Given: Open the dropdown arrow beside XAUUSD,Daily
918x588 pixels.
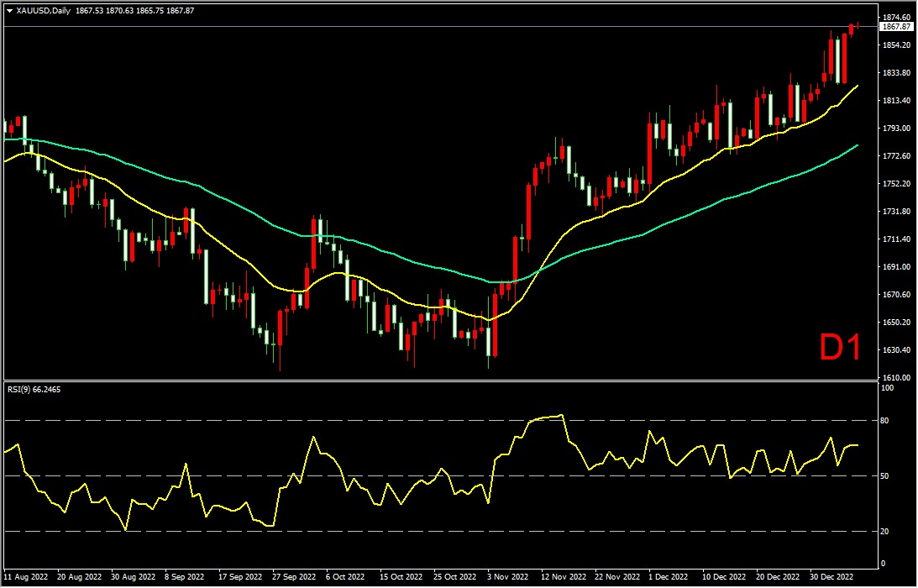Looking at the screenshot, I should pos(8,11).
